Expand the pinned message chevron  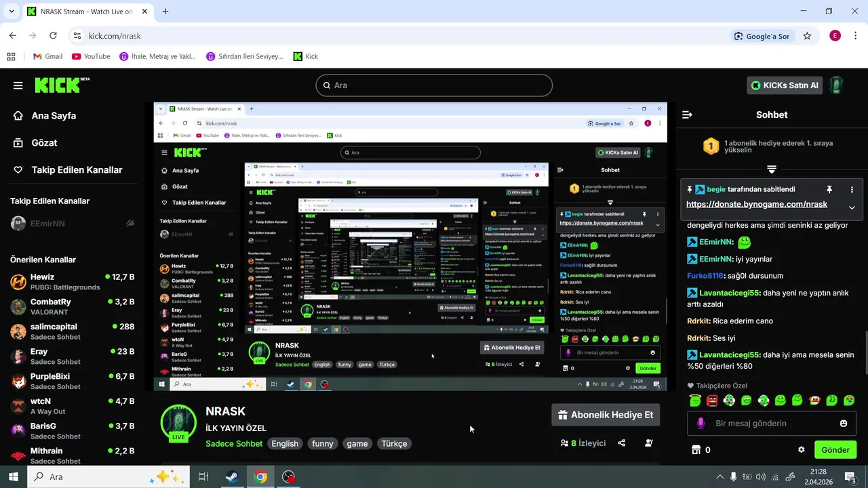pyautogui.click(x=852, y=207)
